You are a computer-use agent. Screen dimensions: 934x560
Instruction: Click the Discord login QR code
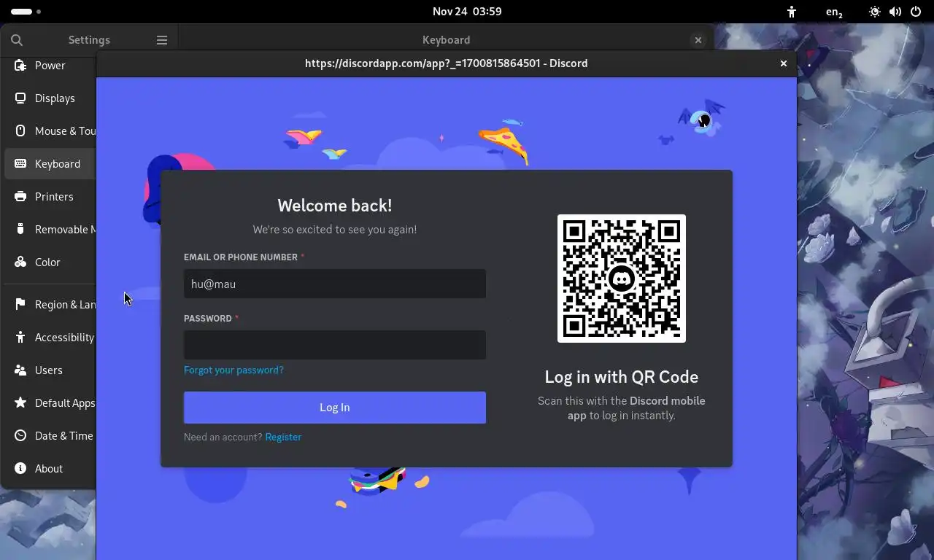pyautogui.click(x=622, y=279)
